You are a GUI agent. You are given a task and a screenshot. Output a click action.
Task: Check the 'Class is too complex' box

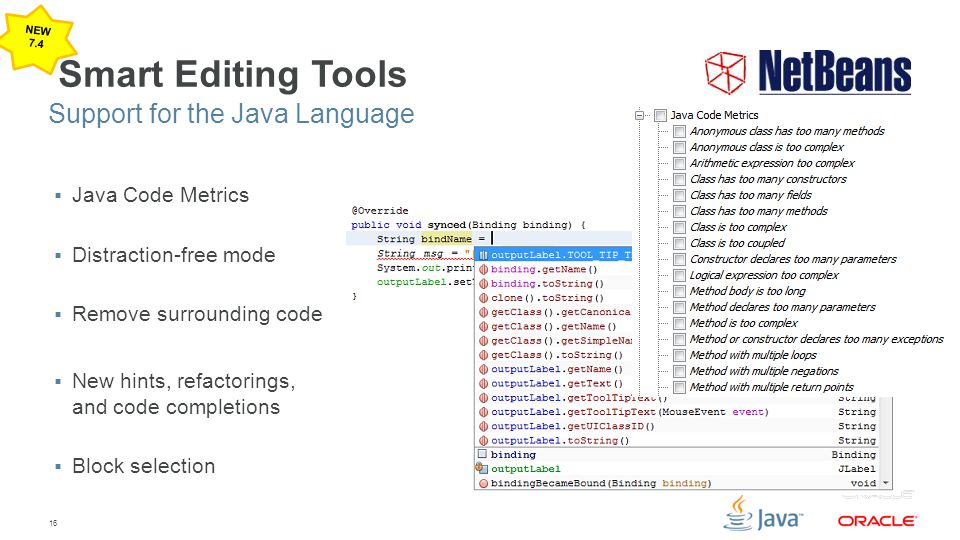(x=679, y=227)
